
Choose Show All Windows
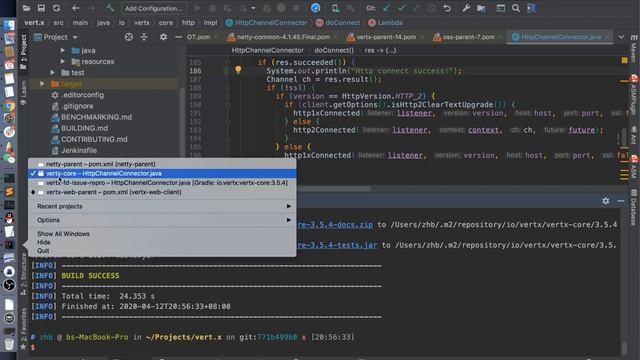pyautogui.click(x=63, y=234)
